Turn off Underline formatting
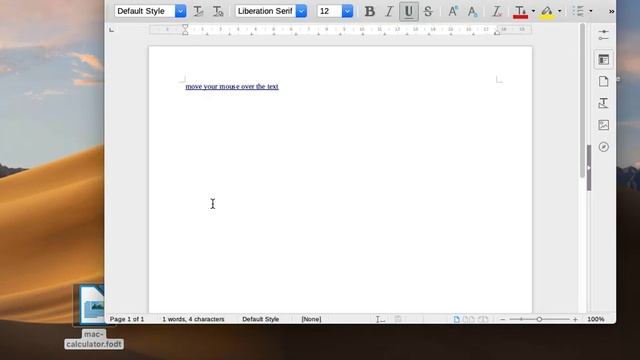This screenshot has width=640, height=360. (x=409, y=11)
